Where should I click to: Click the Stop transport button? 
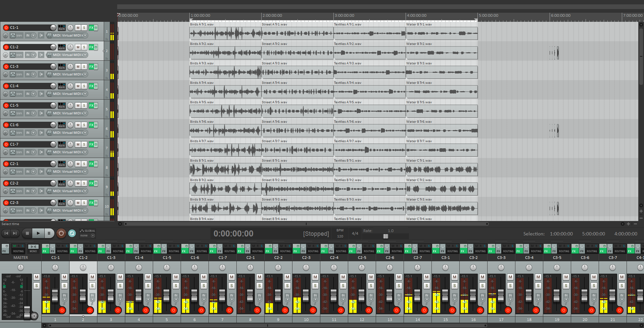pyautogui.click(x=27, y=233)
